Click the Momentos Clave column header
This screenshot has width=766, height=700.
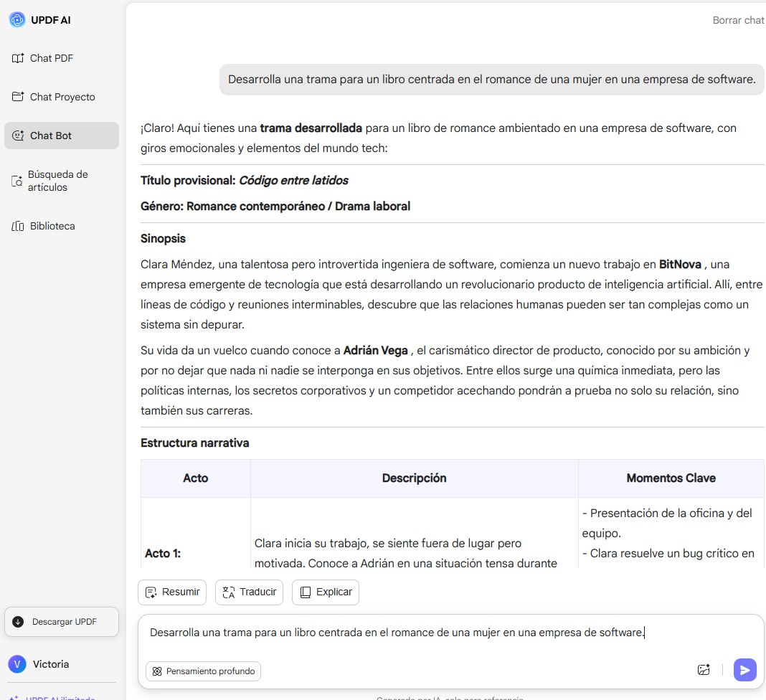point(671,478)
